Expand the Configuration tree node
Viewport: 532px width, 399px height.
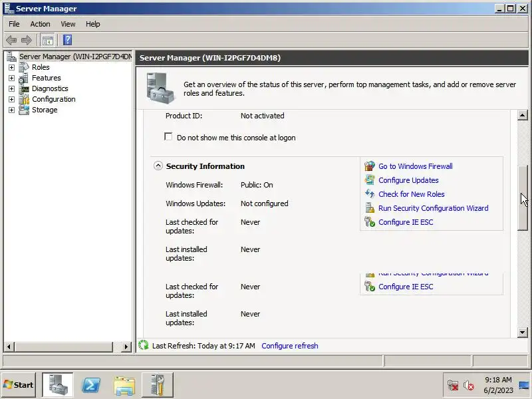11,99
